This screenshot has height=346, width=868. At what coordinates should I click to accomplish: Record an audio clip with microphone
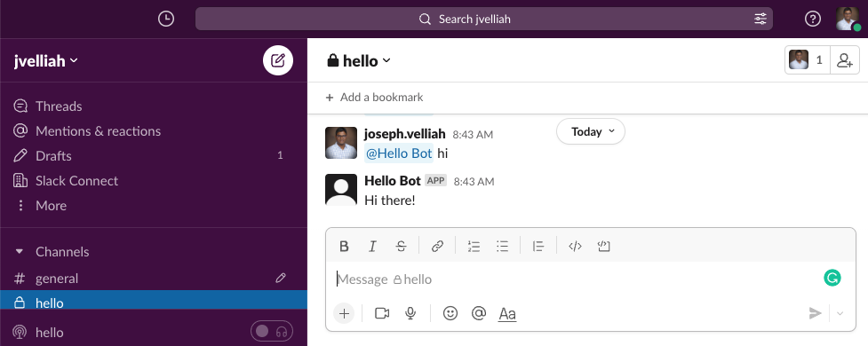[x=410, y=313]
